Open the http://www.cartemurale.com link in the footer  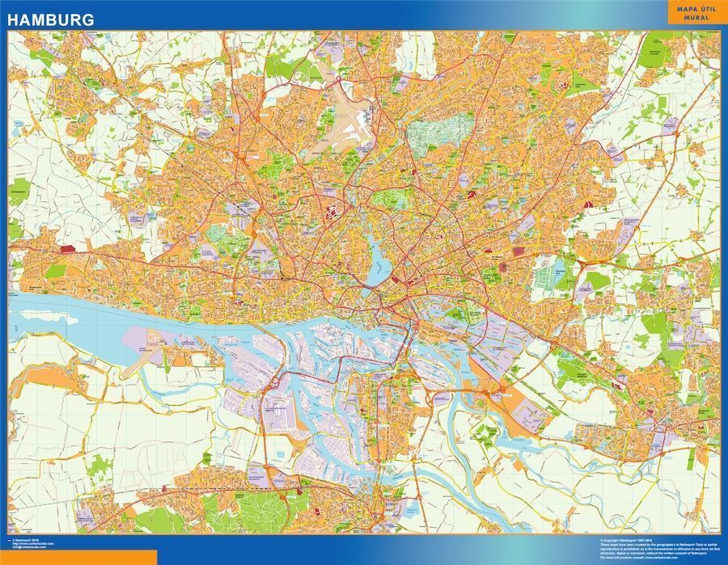click(x=32, y=544)
